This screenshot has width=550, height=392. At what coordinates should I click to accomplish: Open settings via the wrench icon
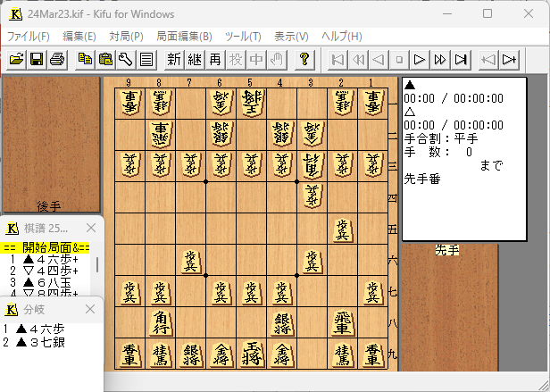126,59
